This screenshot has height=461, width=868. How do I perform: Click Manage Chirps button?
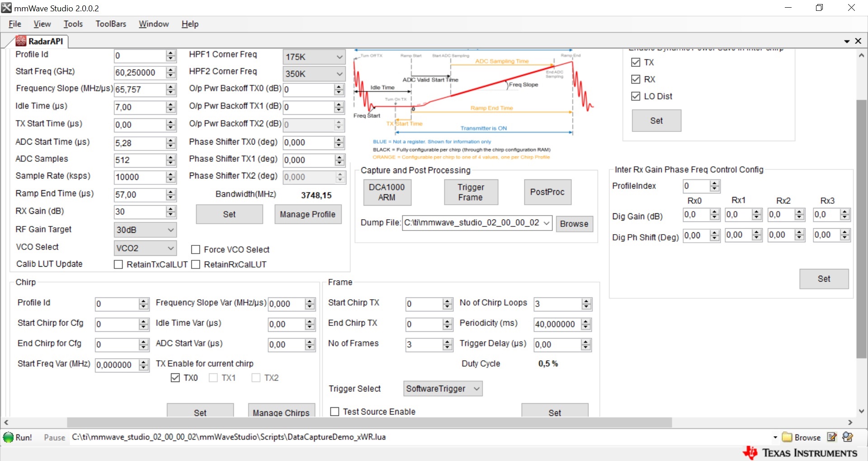(281, 410)
